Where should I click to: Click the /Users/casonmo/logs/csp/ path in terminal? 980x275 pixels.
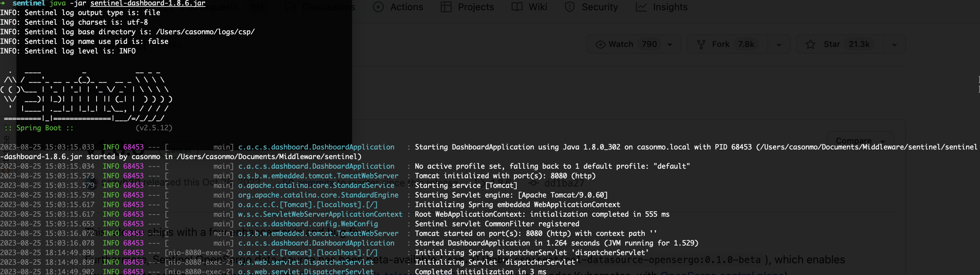click(205, 32)
